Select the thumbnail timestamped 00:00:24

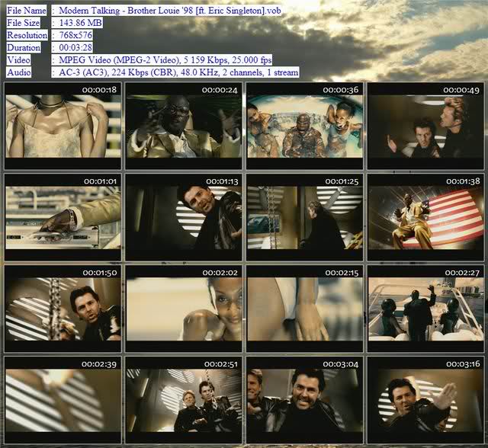(x=184, y=126)
